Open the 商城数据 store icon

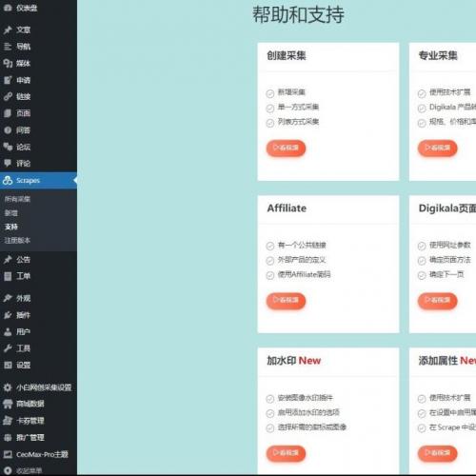[8, 404]
